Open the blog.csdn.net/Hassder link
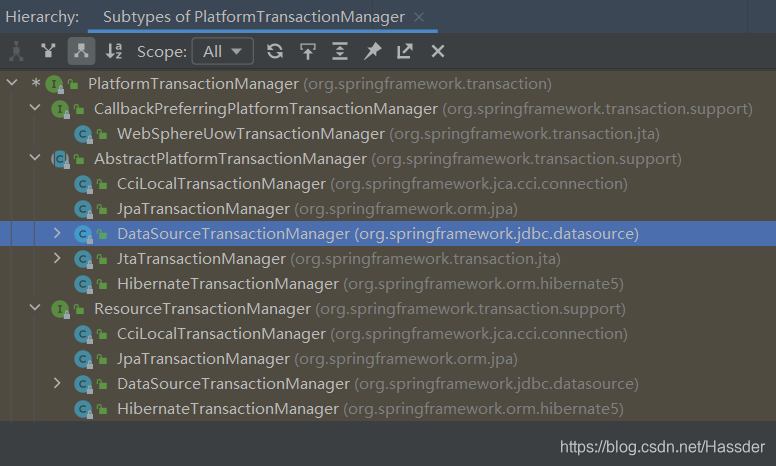The width and height of the screenshot is (776, 466). pyautogui.click(x=663, y=447)
